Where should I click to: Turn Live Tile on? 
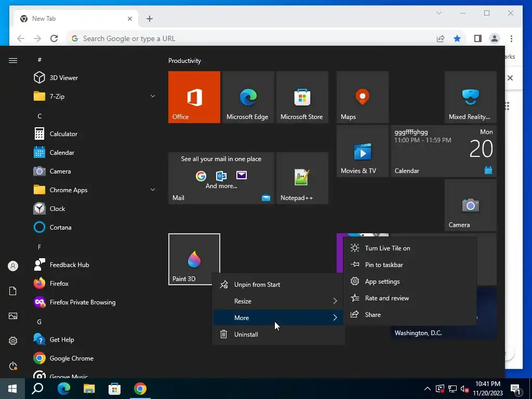[x=410, y=248]
